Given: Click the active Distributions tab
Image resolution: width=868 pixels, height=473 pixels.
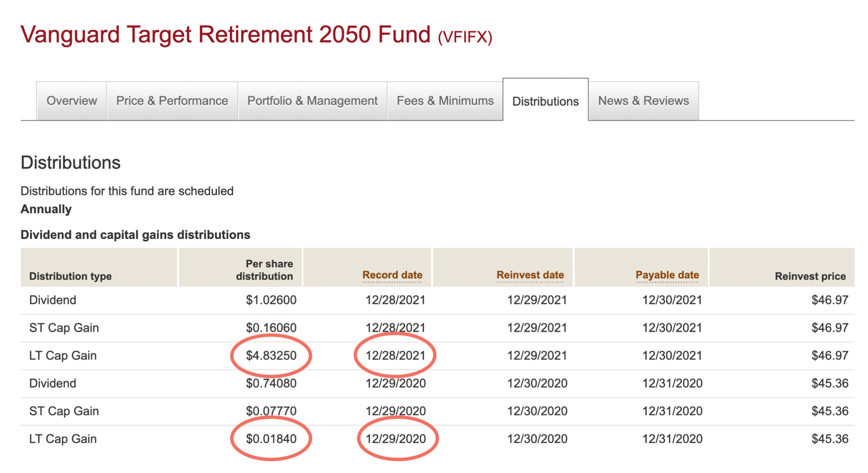Looking at the screenshot, I should 545,101.
